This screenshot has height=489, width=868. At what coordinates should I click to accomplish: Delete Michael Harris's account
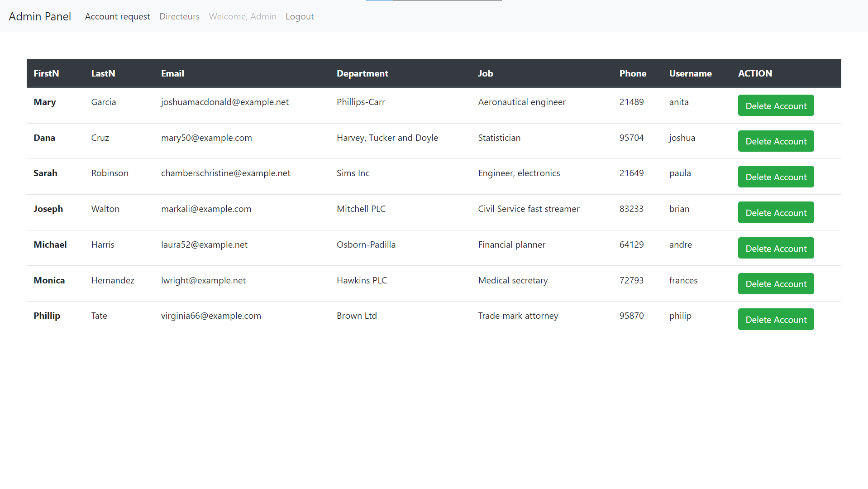click(775, 248)
